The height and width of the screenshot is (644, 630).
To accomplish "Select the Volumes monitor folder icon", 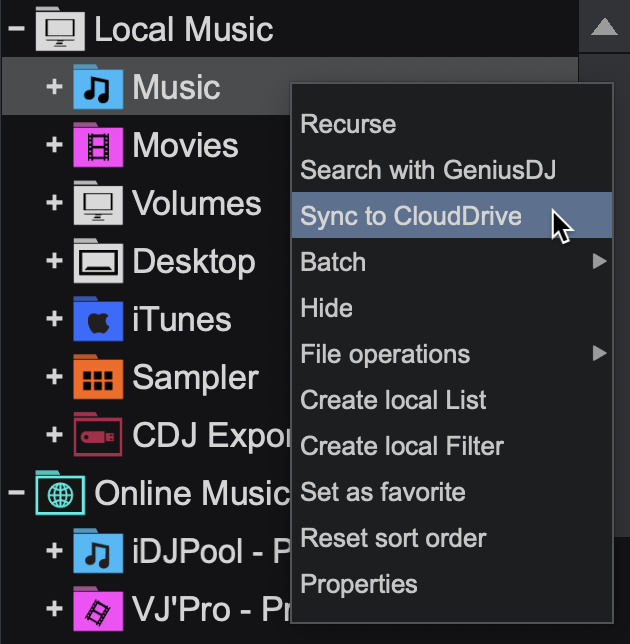I will click(x=97, y=204).
